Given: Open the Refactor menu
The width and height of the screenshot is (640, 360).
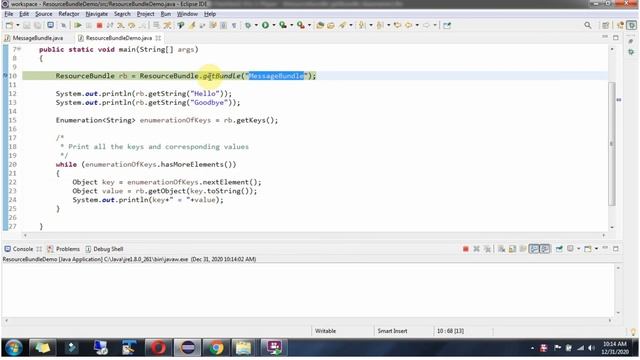Looking at the screenshot, I should click(x=69, y=14).
